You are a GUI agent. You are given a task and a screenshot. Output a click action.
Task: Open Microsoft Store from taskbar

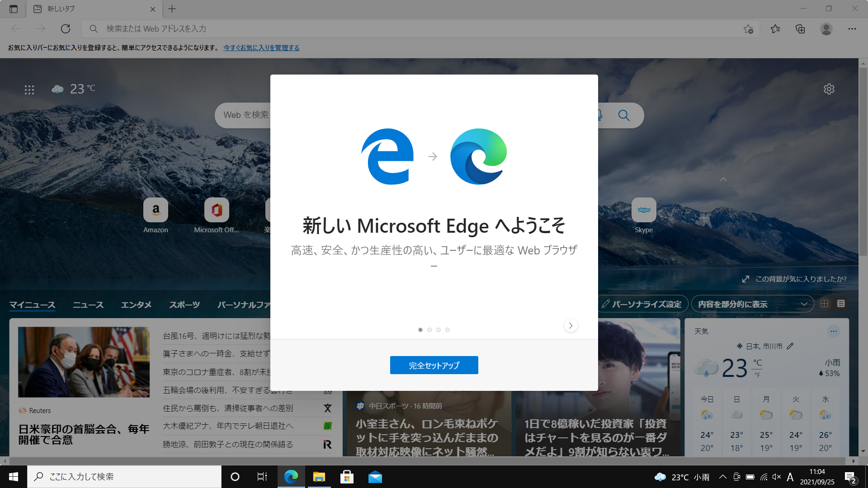347,477
